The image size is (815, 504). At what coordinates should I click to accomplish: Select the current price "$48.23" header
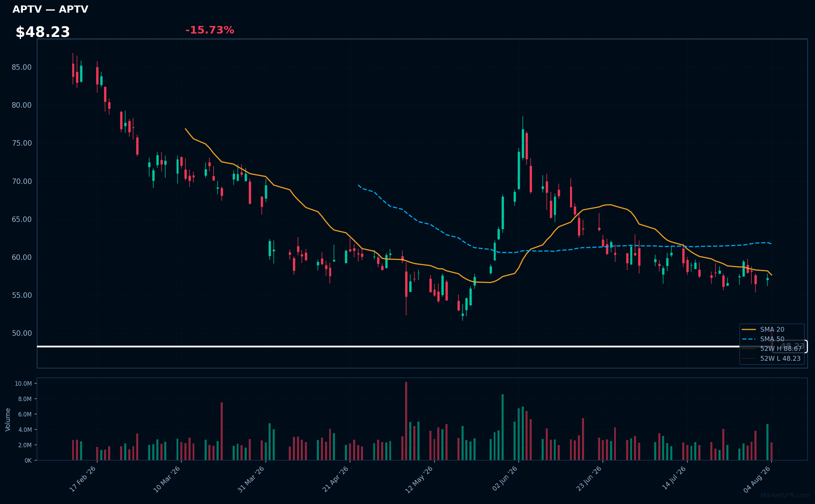43,32
